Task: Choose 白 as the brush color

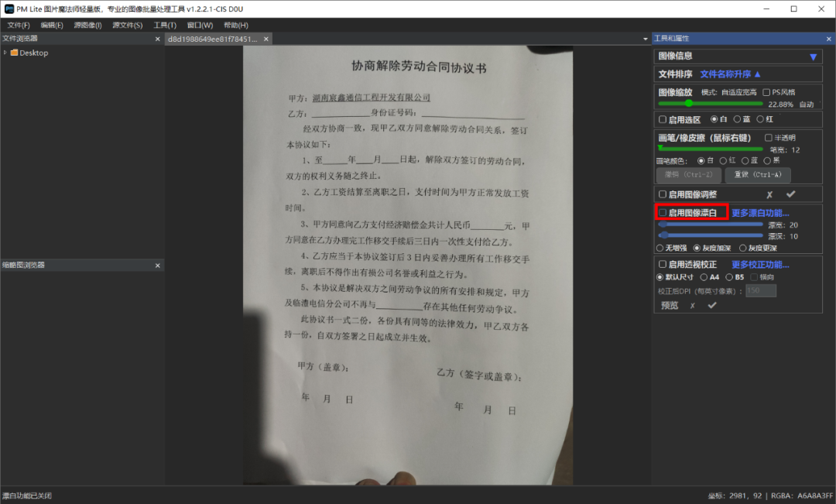Action: coord(701,160)
